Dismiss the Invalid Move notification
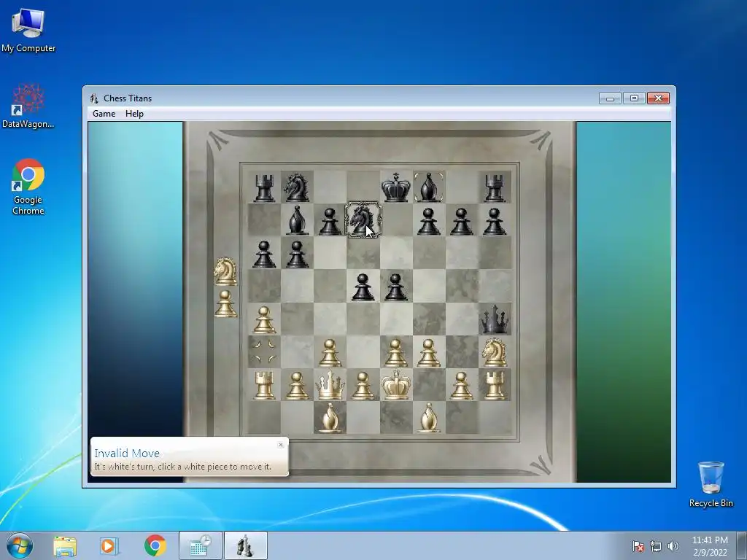This screenshot has width=747, height=560. point(281,445)
